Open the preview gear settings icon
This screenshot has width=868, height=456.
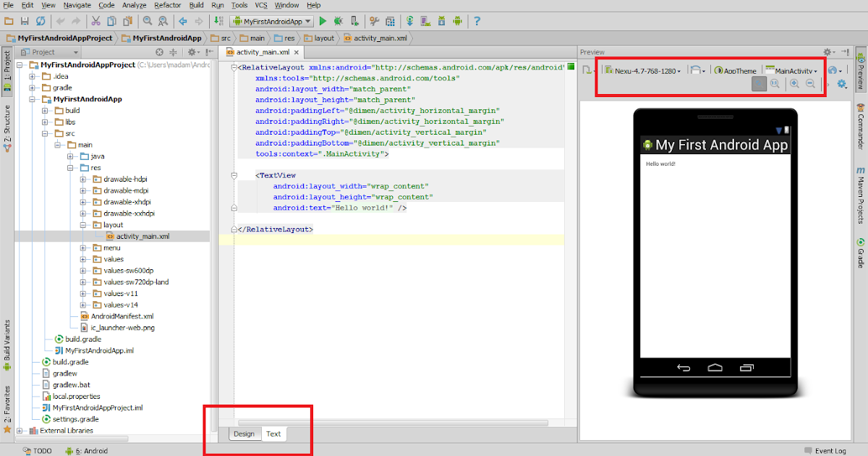point(842,84)
